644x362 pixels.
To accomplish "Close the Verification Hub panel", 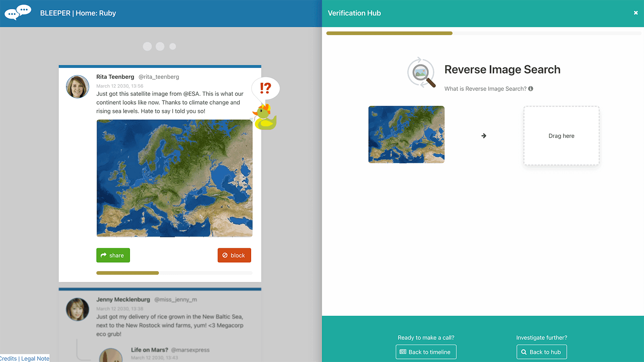I will 636,13.
